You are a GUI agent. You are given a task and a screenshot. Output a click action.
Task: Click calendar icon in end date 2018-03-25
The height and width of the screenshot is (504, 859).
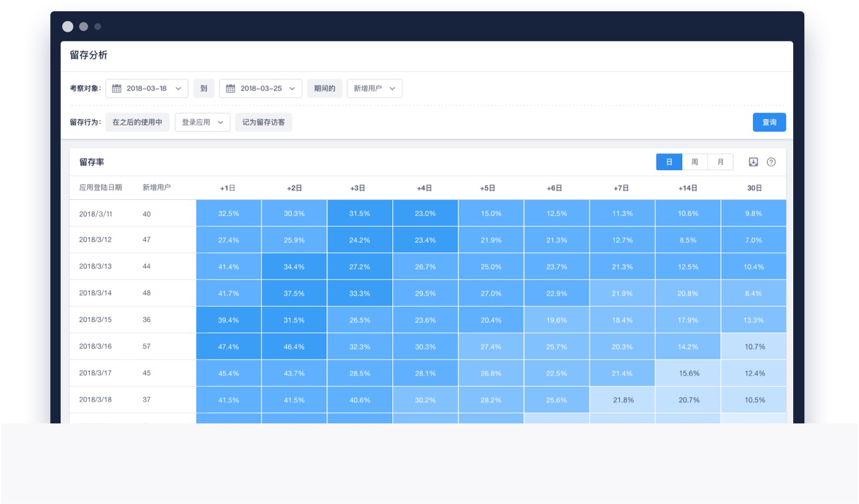point(230,88)
